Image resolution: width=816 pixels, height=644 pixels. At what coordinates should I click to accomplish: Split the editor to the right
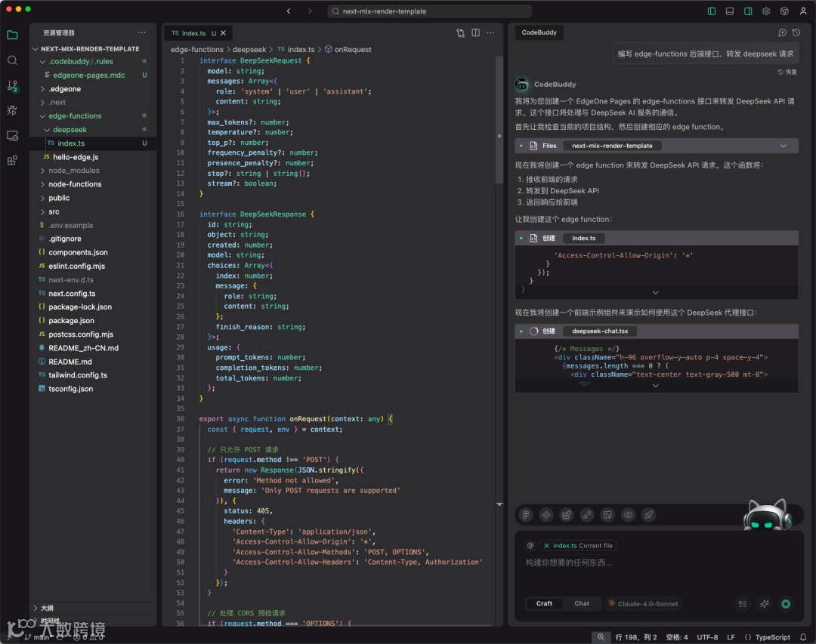pos(476,32)
